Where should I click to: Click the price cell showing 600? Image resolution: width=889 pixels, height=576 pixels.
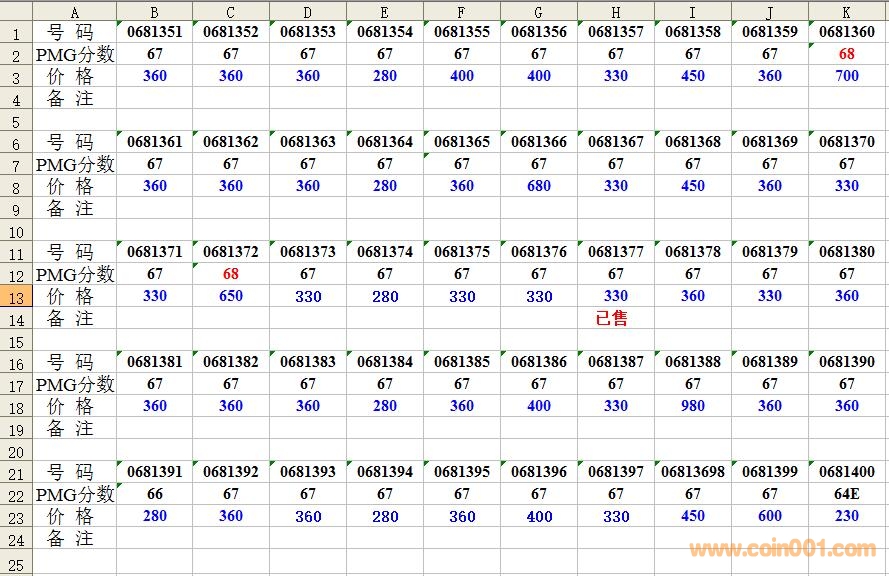coord(770,516)
